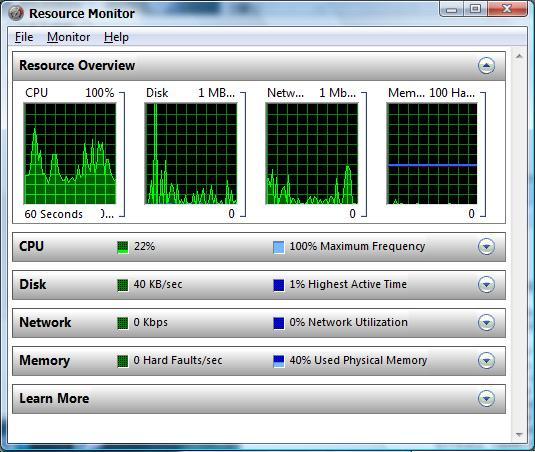The image size is (535, 452).
Task: Click the green Hard Faults/sec indicator icon
Action: click(x=122, y=361)
